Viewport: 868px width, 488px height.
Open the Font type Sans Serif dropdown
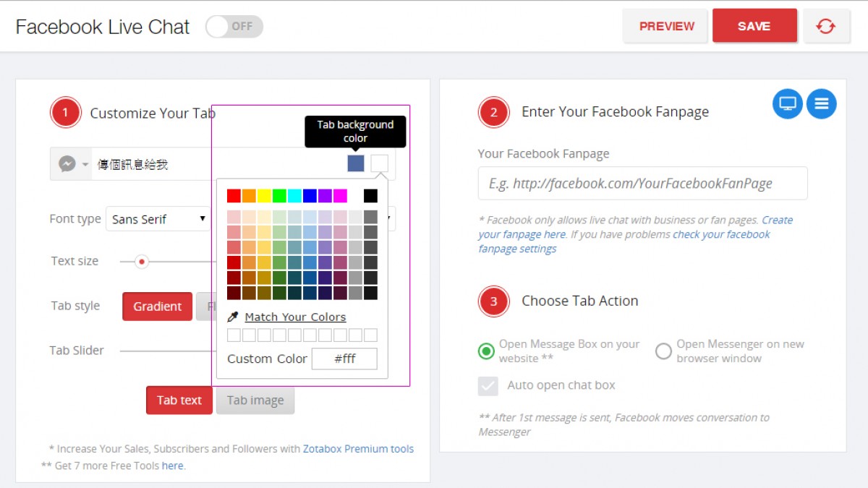point(158,219)
